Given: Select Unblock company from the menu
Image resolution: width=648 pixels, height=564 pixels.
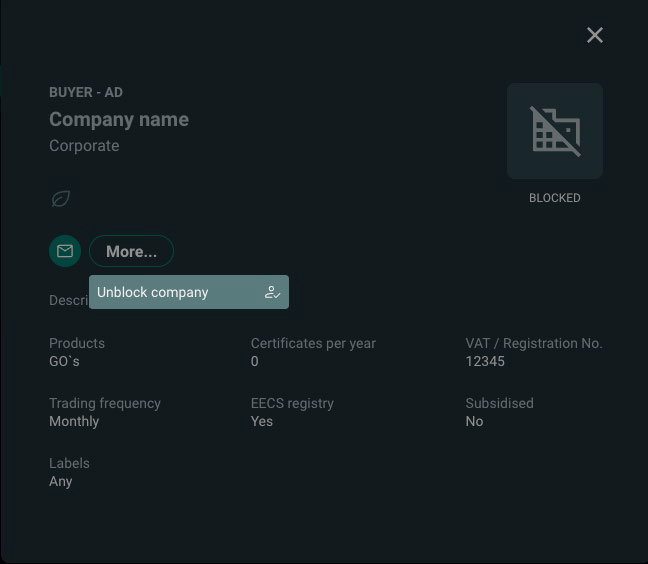Looking at the screenshot, I should click(x=189, y=292).
